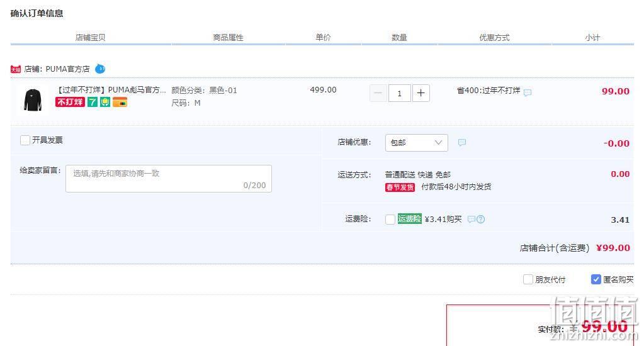
Task: Click the 店铺: PUMA官方店 store name
Action: [57, 69]
